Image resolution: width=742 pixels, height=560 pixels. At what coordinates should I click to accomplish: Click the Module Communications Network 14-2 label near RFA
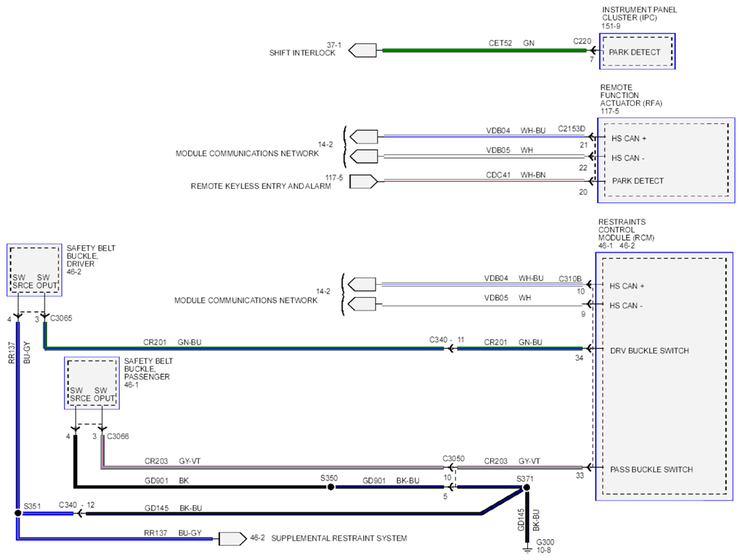[x=247, y=154]
